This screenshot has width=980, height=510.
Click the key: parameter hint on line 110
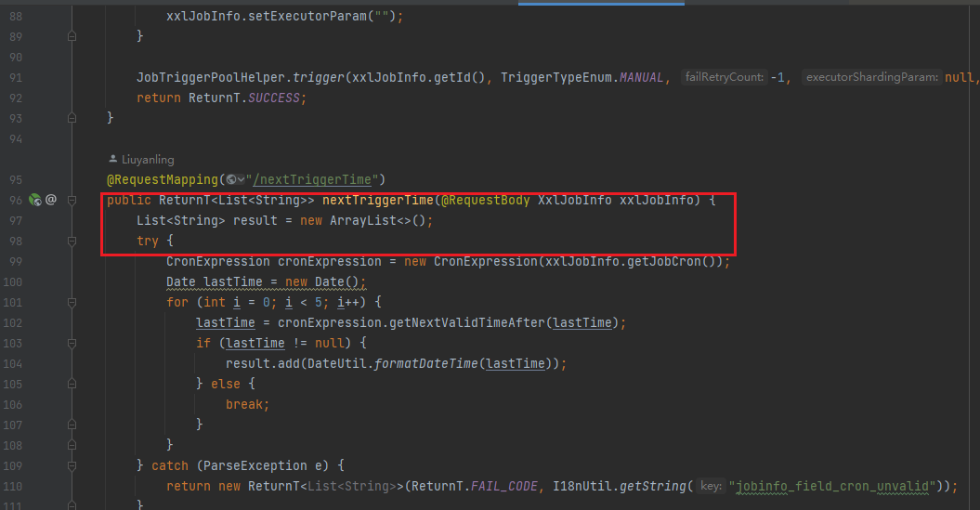(711, 486)
